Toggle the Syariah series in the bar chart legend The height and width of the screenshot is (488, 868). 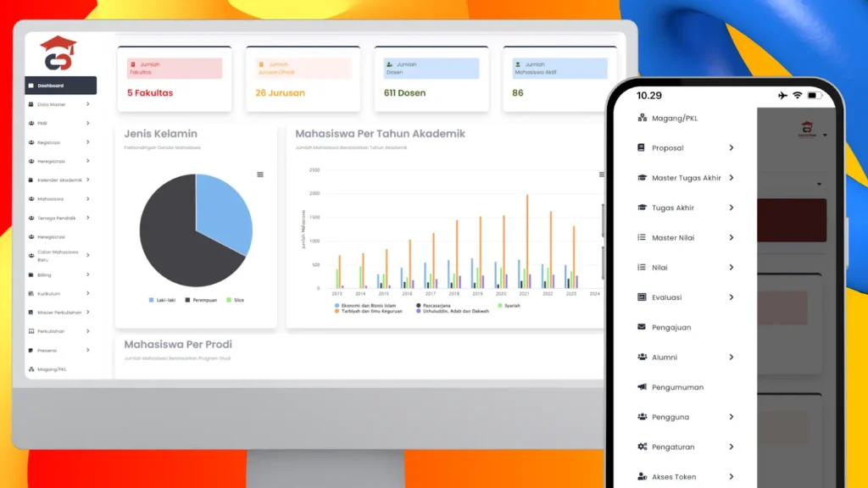coord(509,305)
